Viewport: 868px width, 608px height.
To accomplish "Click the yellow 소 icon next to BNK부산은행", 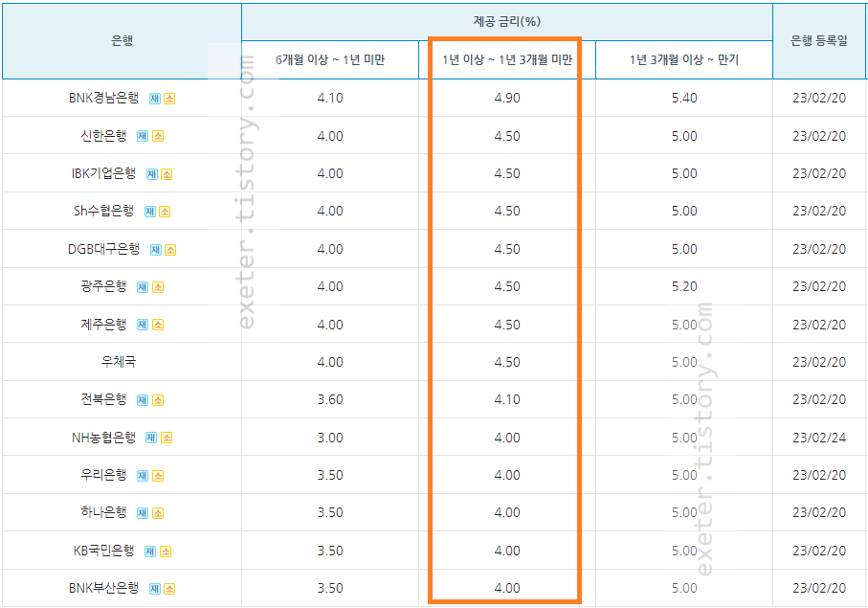I will [169, 589].
